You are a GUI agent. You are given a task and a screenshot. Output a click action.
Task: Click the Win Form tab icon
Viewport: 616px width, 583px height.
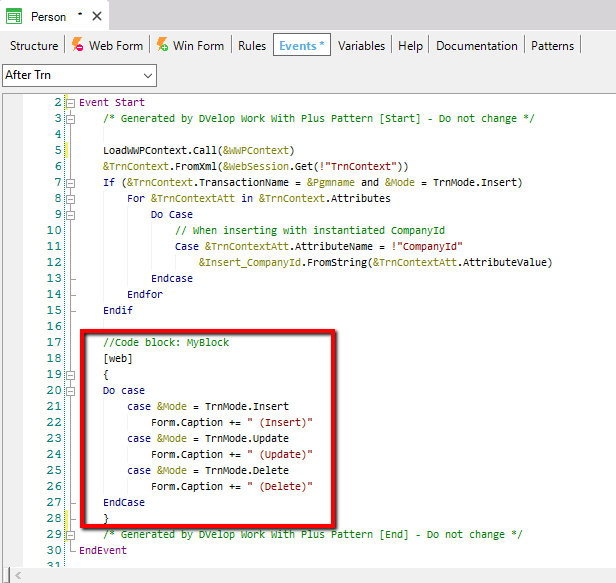point(162,45)
